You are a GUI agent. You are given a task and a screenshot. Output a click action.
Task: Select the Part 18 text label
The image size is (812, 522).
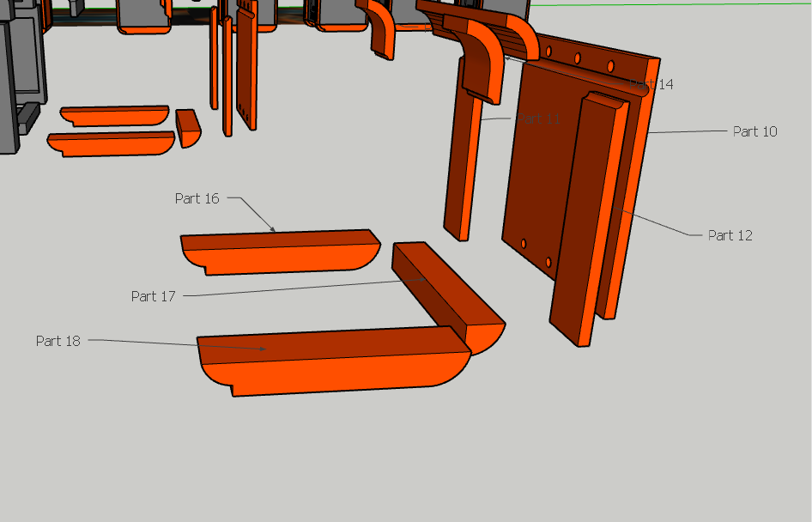[57, 341]
